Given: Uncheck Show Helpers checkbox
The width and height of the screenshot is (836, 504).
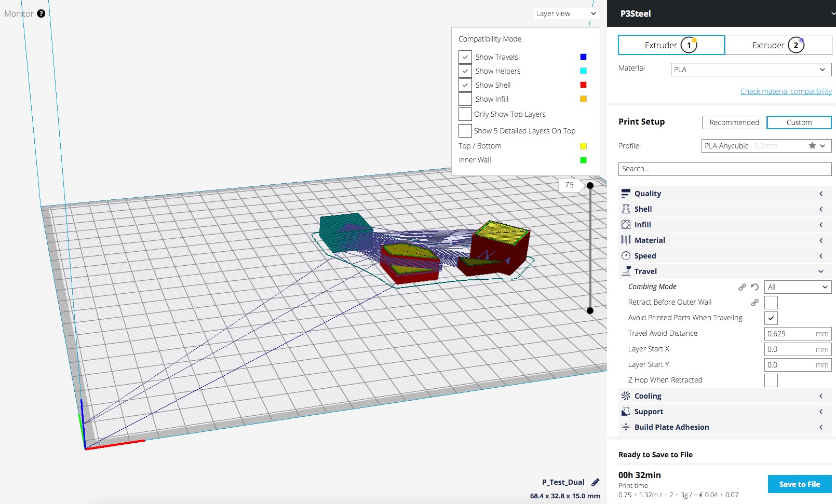Looking at the screenshot, I should tap(465, 71).
